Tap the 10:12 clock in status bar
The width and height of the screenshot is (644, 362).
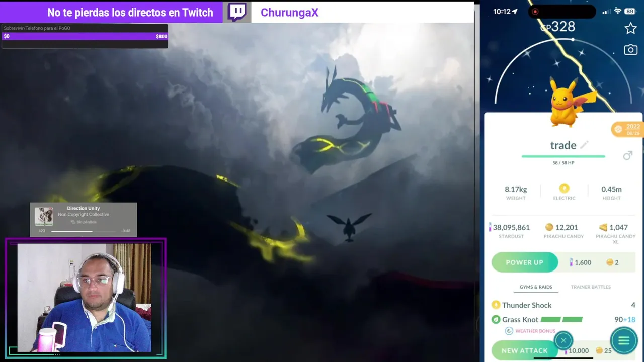502,12
